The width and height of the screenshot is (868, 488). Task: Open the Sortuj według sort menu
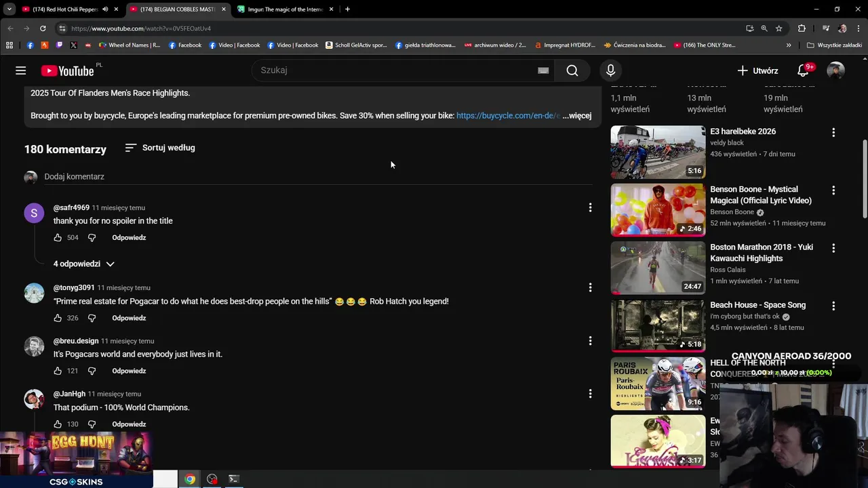[160, 148]
